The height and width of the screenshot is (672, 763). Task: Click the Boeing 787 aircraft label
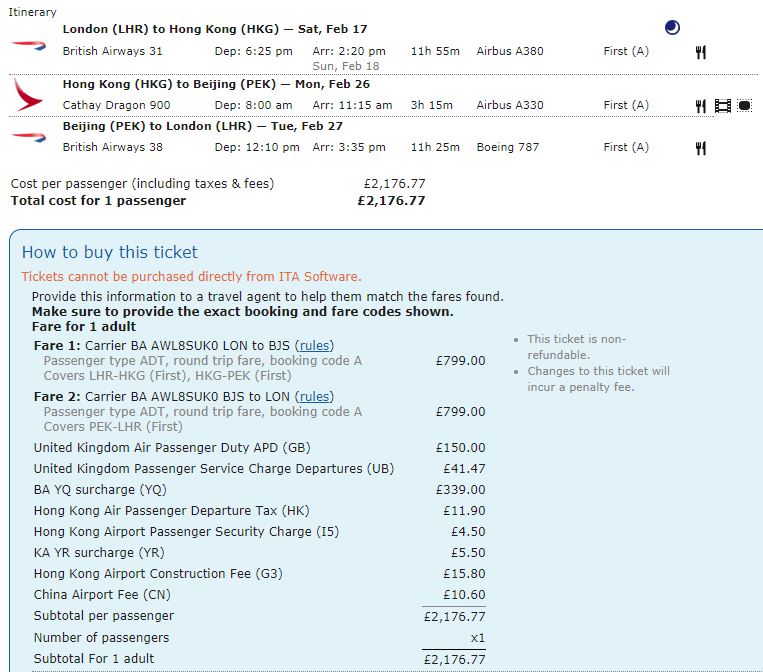pyautogui.click(x=507, y=147)
